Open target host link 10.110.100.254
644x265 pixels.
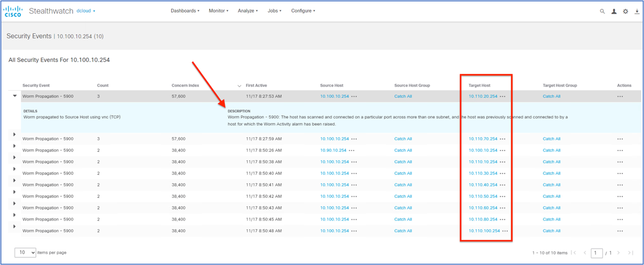484,231
